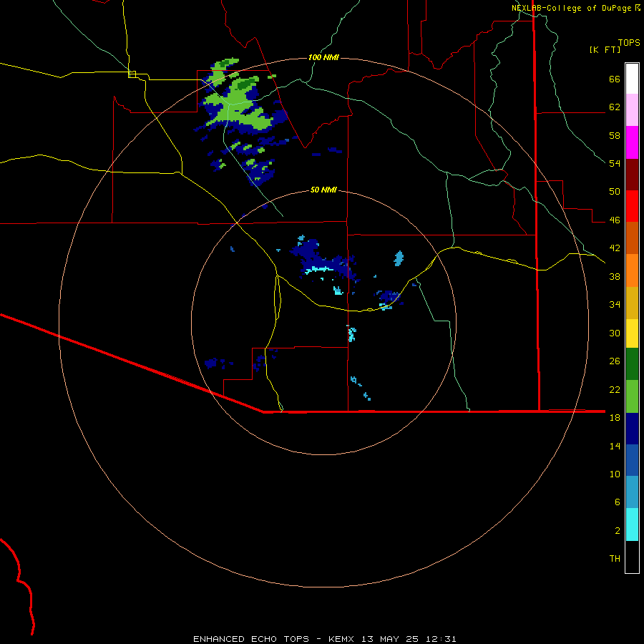Click the legend value 14
This screenshot has width=644, height=644.
click(615, 446)
